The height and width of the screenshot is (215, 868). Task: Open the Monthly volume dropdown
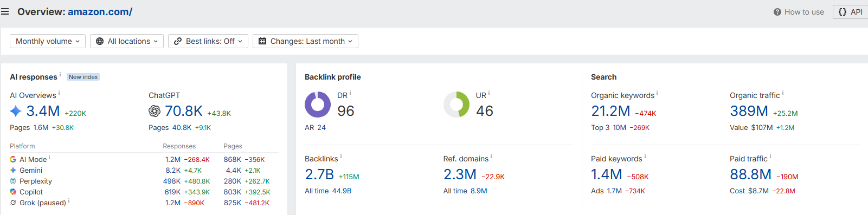(48, 41)
